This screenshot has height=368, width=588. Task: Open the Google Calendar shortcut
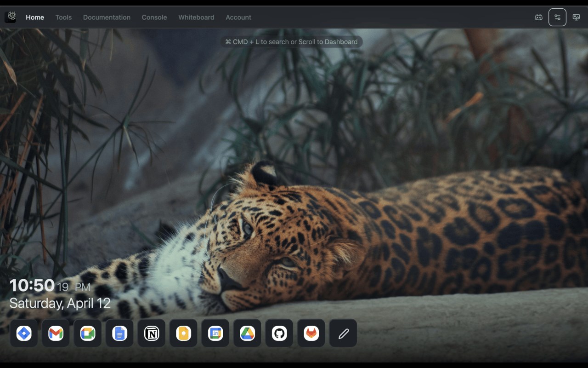point(215,333)
